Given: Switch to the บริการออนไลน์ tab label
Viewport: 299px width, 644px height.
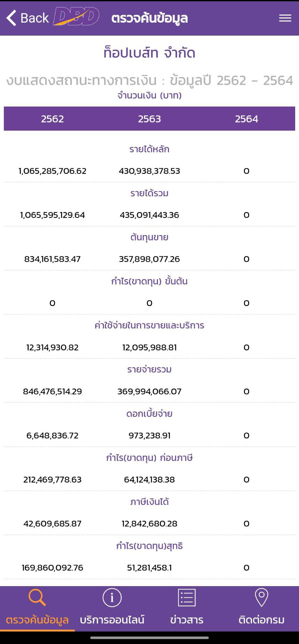Looking at the screenshot, I should click(x=112, y=620).
